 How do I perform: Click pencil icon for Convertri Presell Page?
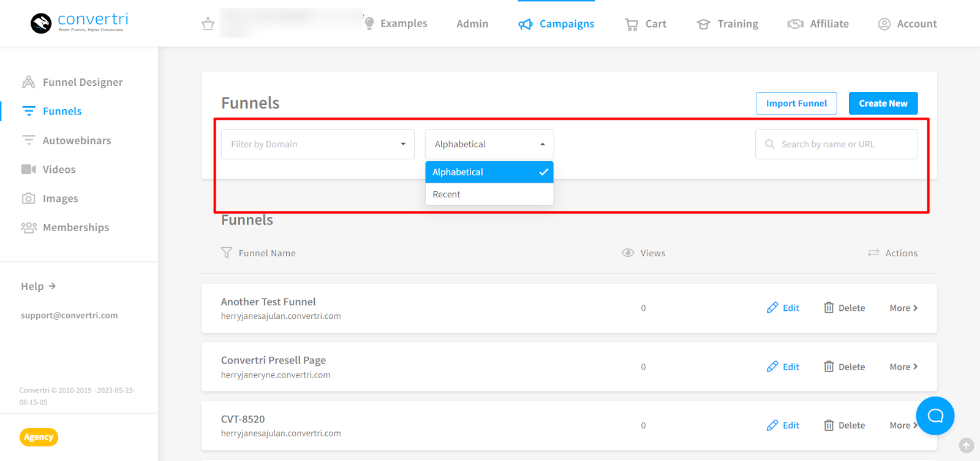(x=772, y=367)
